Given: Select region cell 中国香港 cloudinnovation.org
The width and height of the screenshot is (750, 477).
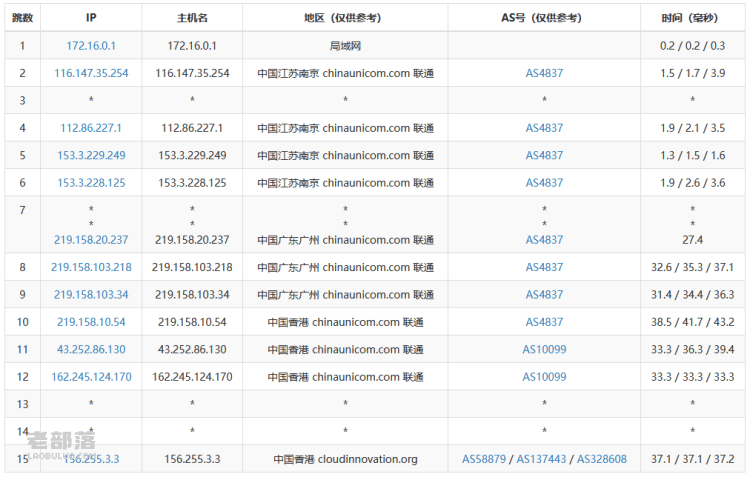Looking at the screenshot, I should (345, 459).
